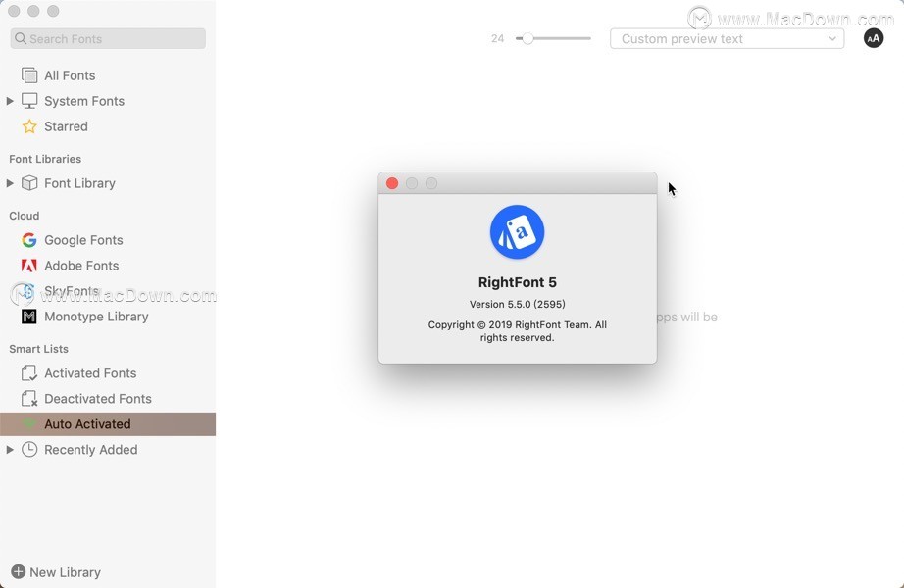
Task: Open Recently Added via its clock icon
Action: tap(29, 450)
